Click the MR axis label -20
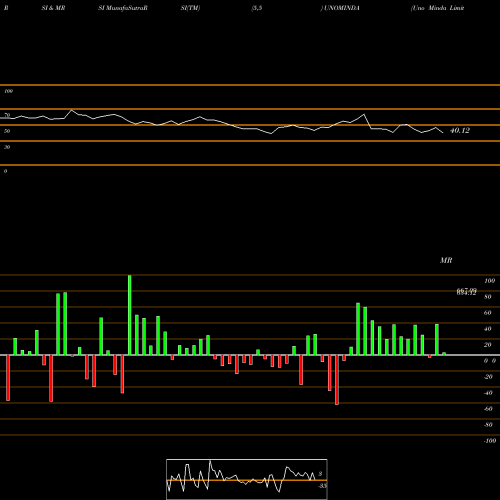This screenshot has height=500, width=500. [x=488, y=377]
